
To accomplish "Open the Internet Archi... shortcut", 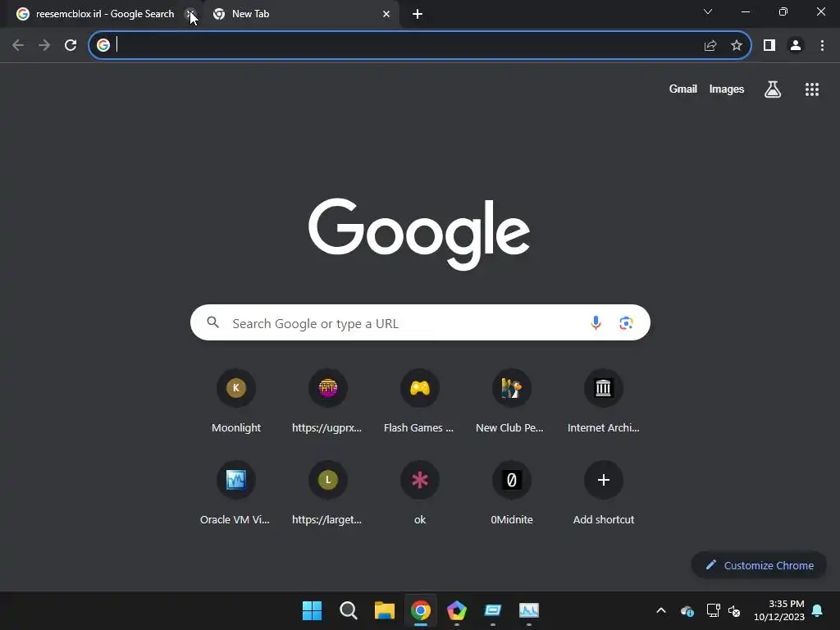I will click(603, 401).
